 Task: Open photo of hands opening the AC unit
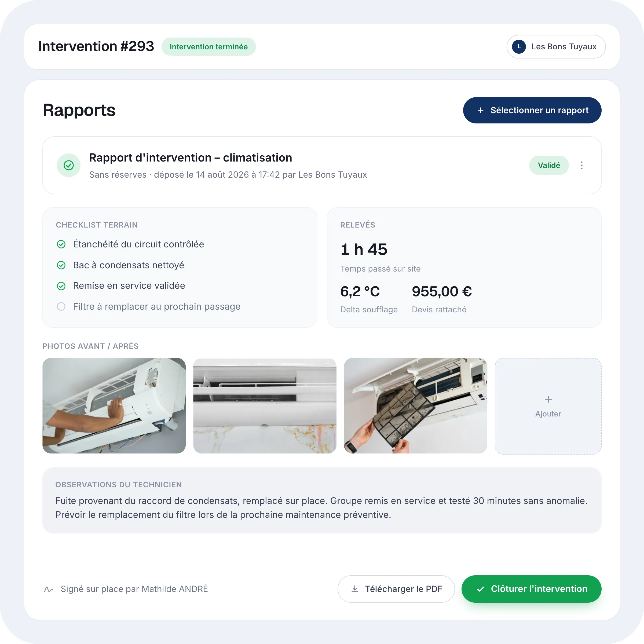click(x=114, y=406)
